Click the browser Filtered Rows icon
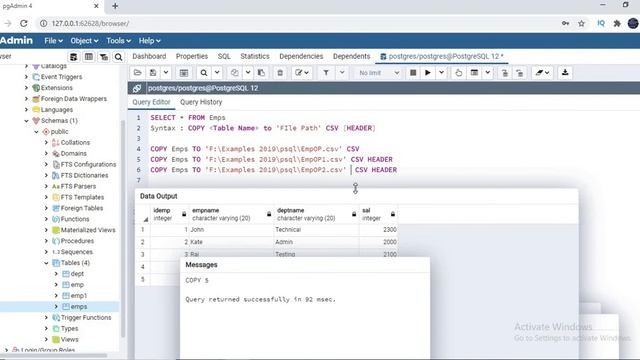This screenshot has width=640, height=360. point(104,57)
